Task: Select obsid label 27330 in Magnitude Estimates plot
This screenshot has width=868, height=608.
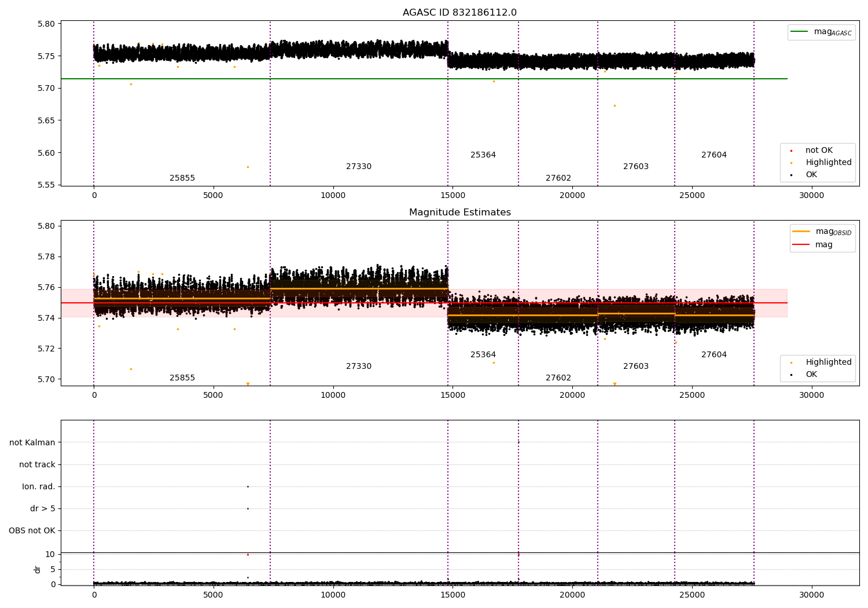Action: point(359,367)
